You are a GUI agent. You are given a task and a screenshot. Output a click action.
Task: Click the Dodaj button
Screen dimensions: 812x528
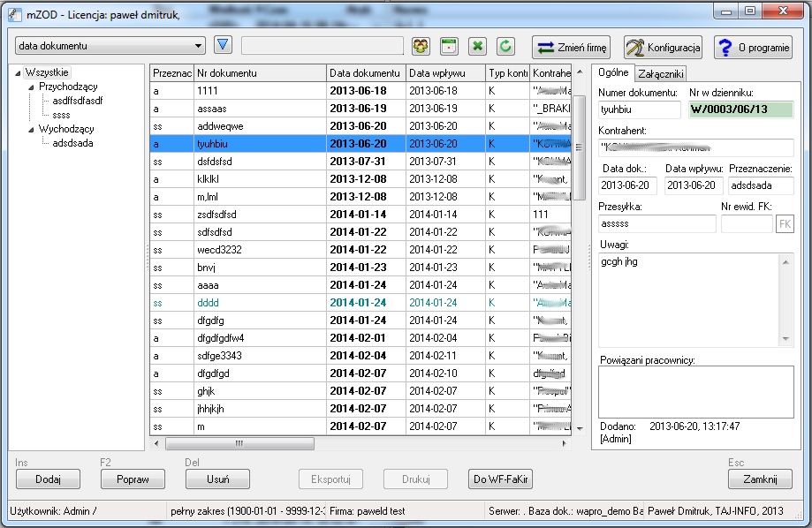coord(49,479)
